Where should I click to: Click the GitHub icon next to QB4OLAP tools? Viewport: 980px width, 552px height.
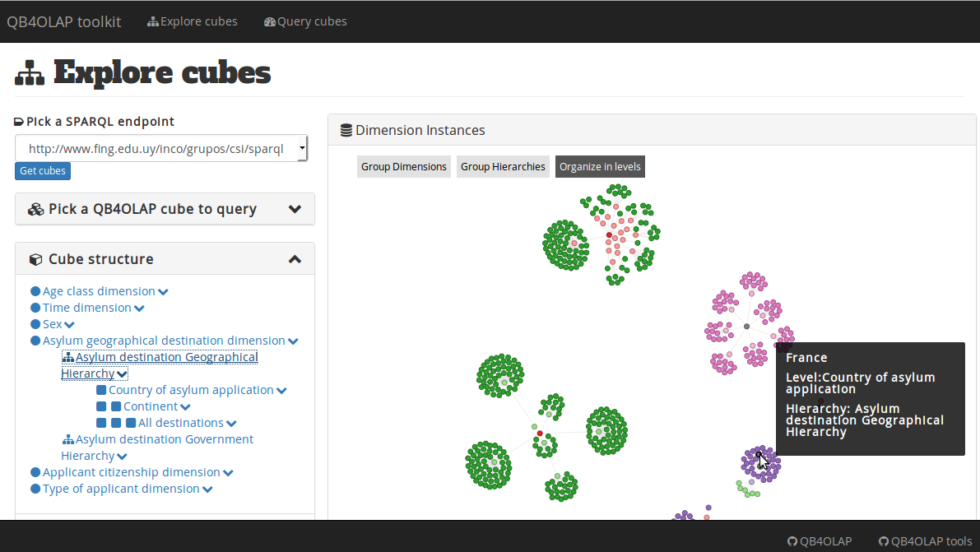pos(884,541)
